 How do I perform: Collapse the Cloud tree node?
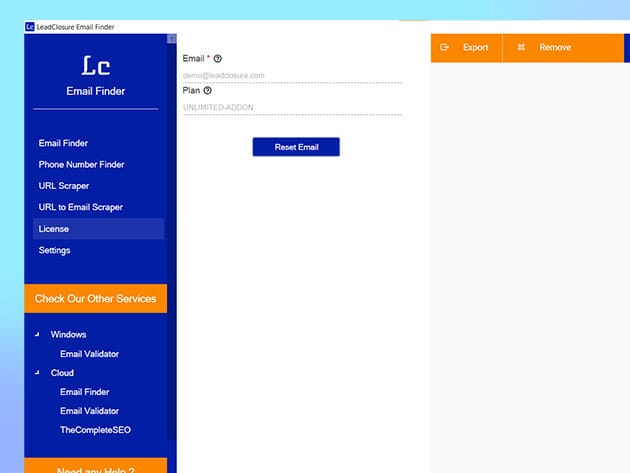click(x=38, y=373)
